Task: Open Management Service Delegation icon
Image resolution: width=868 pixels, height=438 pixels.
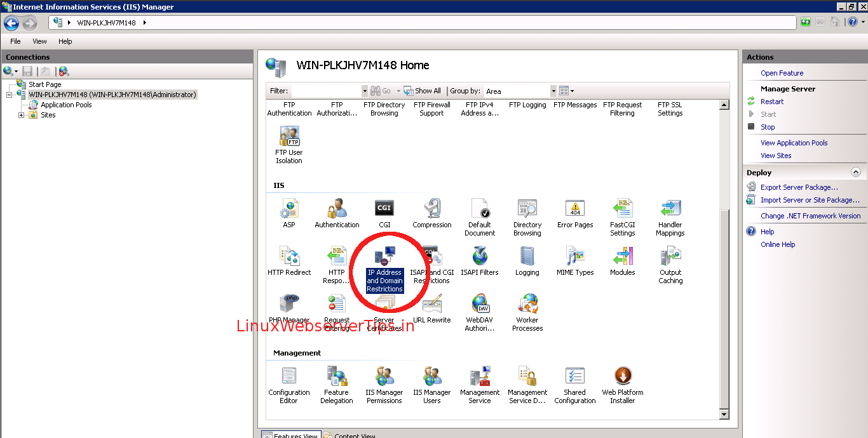Action: (x=527, y=385)
